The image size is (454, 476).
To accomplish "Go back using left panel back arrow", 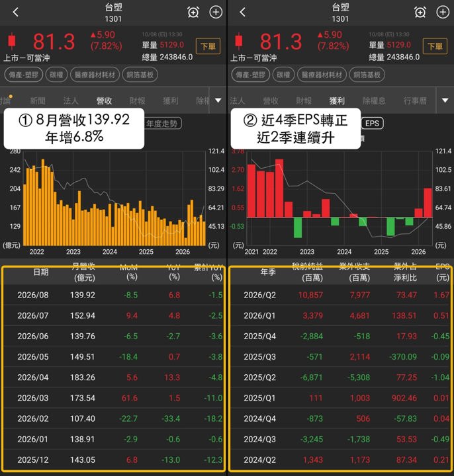I will (x=16, y=12).
